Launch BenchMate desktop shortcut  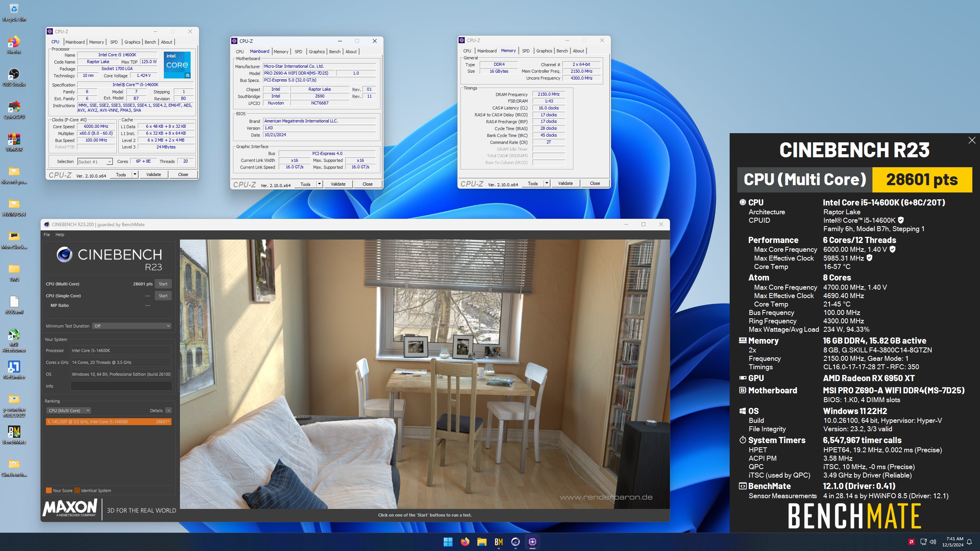pos(14,435)
